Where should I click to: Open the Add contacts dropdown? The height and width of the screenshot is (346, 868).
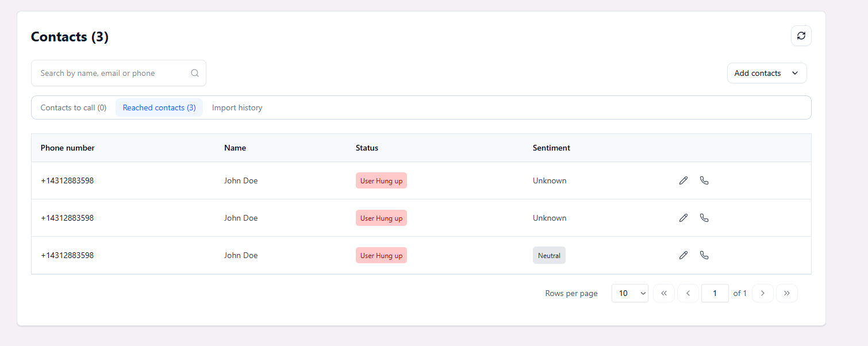767,73
